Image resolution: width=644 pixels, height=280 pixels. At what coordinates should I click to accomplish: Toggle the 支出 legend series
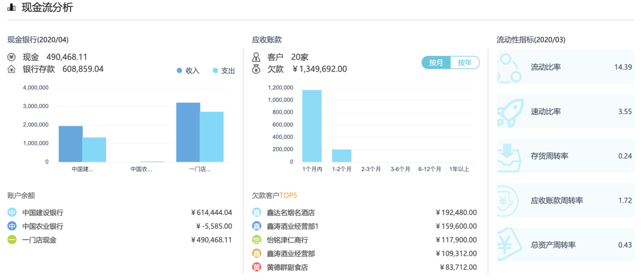(224, 70)
